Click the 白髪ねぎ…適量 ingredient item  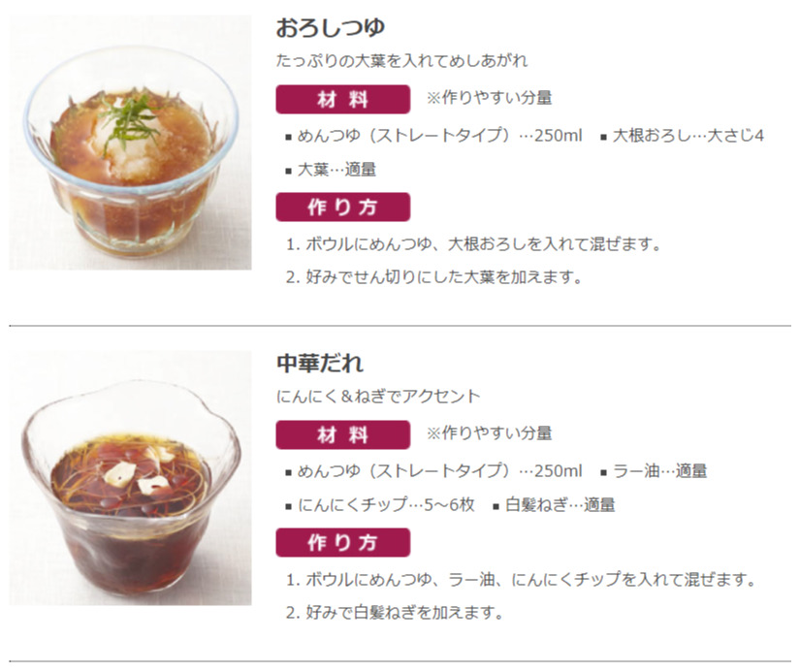(x=554, y=505)
